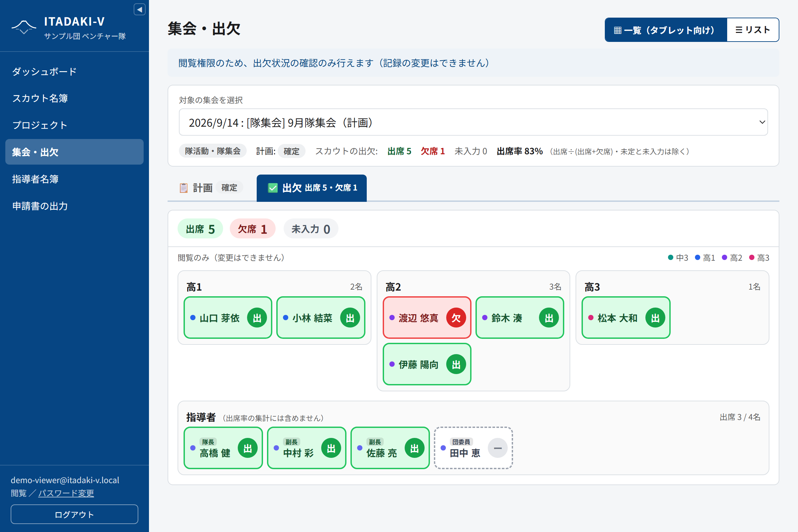798x532 pixels.
Task: Click the 出 badge on 伊藤 陽向 card
Action: click(x=456, y=364)
